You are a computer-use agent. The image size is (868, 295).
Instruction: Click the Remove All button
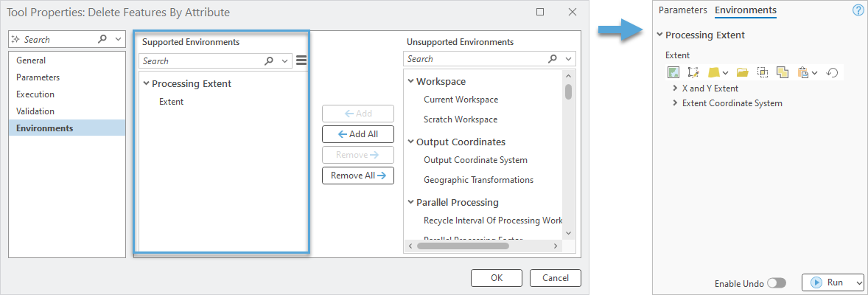pyautogui.click(x=358, y=176)
